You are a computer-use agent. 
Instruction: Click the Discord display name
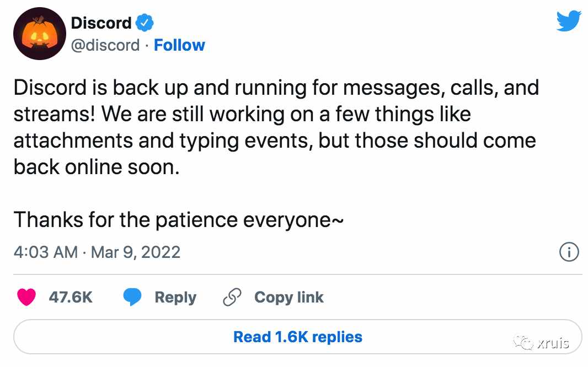coord(101,23)
